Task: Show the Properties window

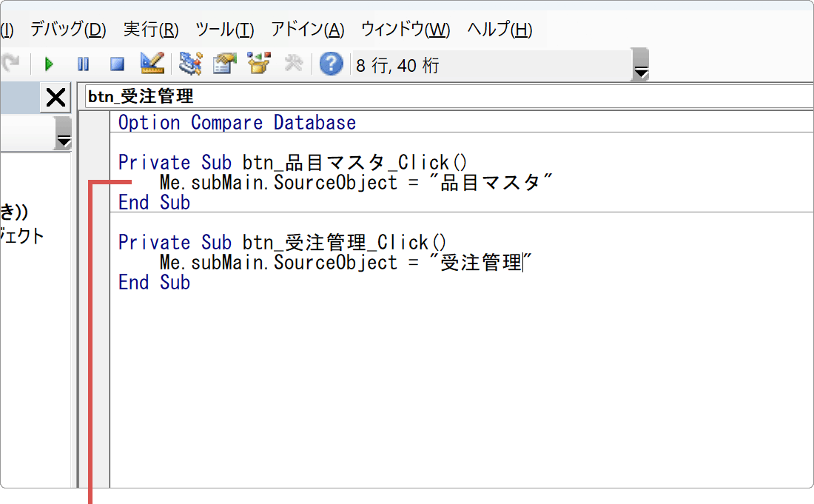Action: (x=223, y=64)
